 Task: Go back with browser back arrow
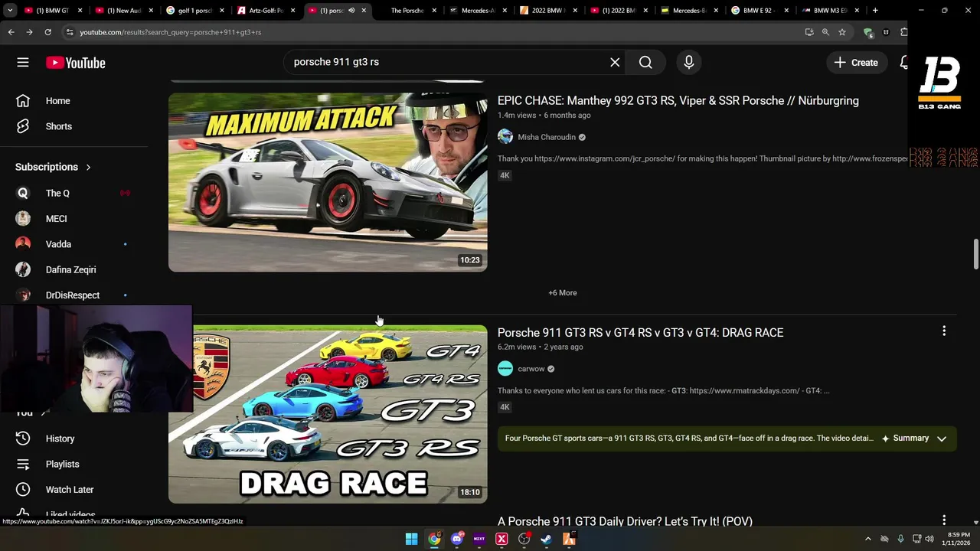tap(11, 32)
